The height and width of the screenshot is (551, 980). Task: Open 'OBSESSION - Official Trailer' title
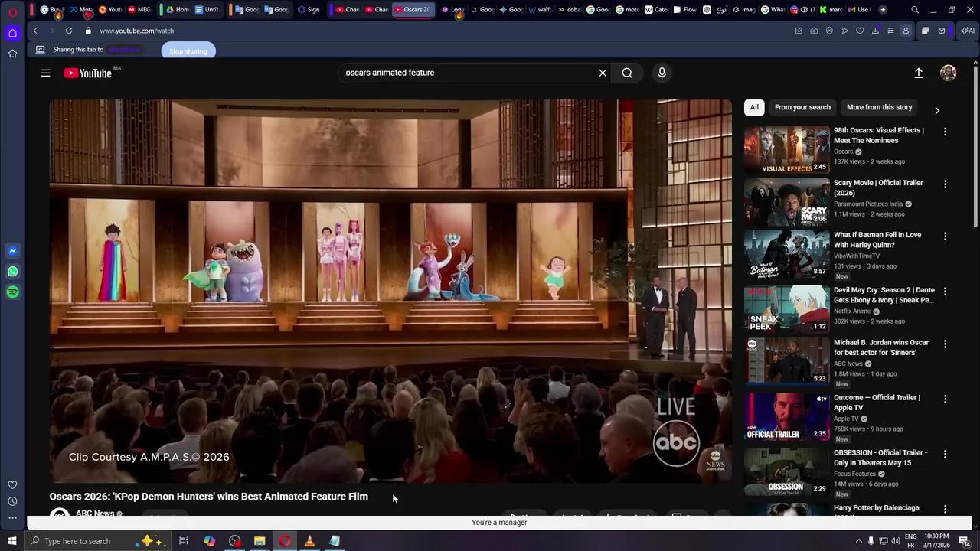(880, 458)
